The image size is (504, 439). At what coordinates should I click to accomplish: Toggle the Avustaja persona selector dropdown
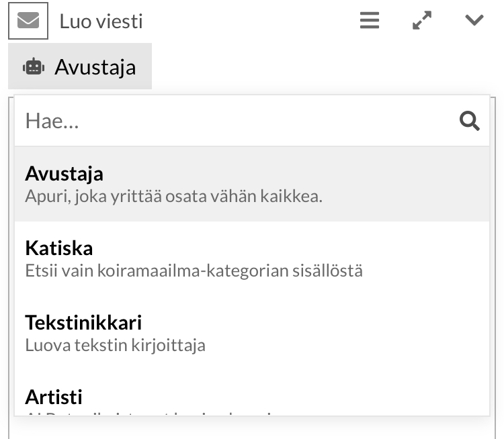click(x=80, y=66)
